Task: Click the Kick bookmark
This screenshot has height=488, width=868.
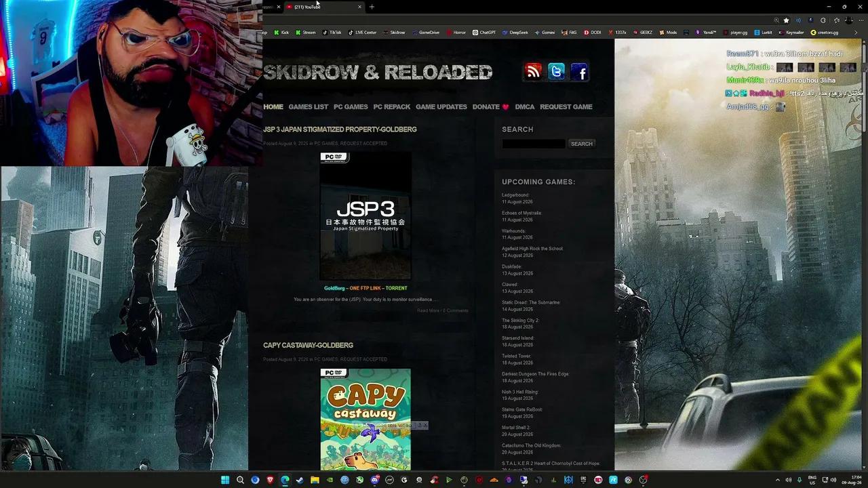Action: pyautogui.click(x=281, y=33)
